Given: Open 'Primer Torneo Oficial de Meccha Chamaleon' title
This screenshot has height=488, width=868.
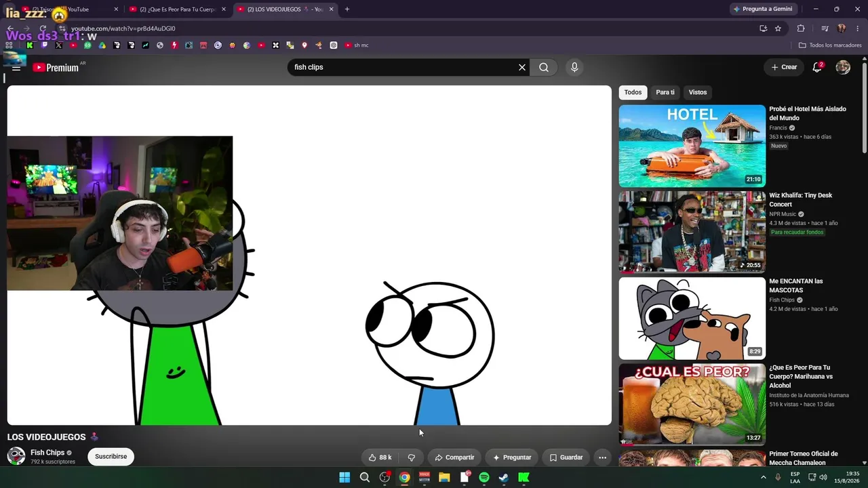Looking at the screenshot, I should (804, 458).
